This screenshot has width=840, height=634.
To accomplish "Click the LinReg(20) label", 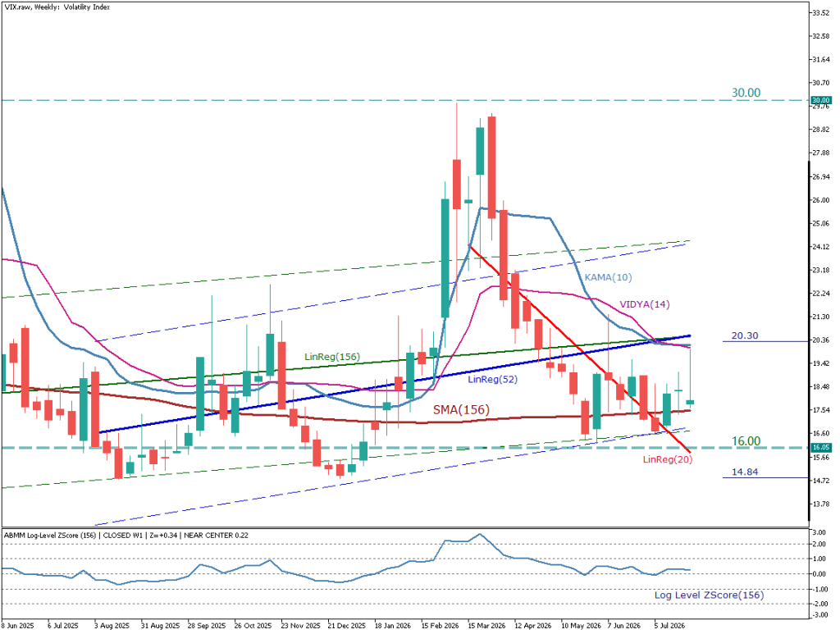I will 668,459.
